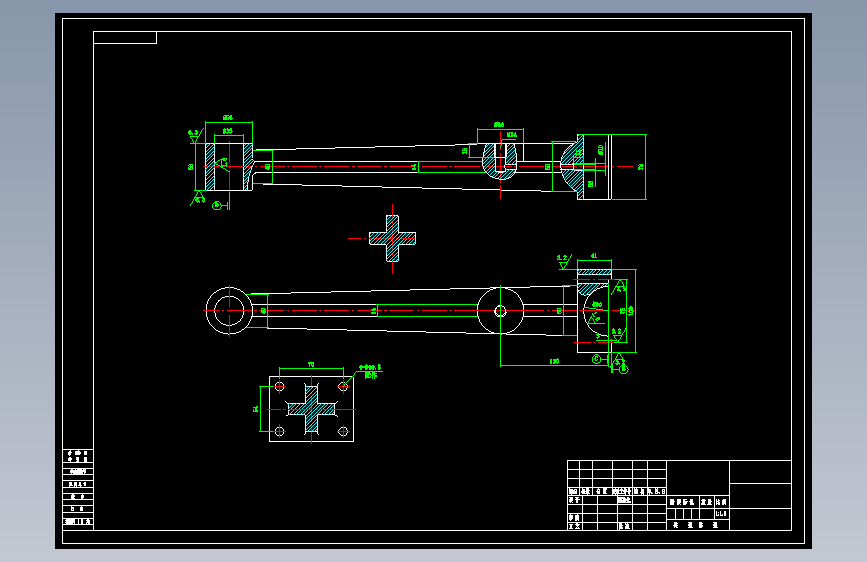867x562 pixels.
Task: Select the bottom-left bolt hole of the plate
Action: [279, 431]
